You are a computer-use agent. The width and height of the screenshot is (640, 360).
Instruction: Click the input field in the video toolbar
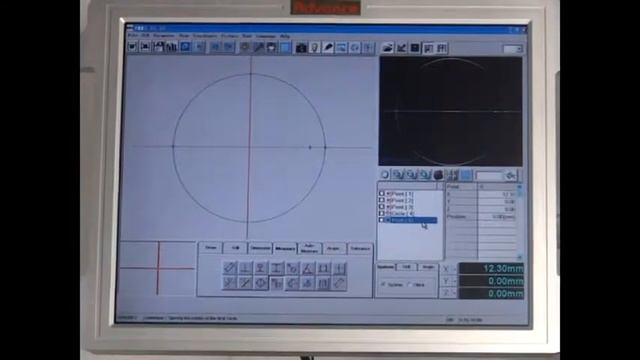(489, 176)
